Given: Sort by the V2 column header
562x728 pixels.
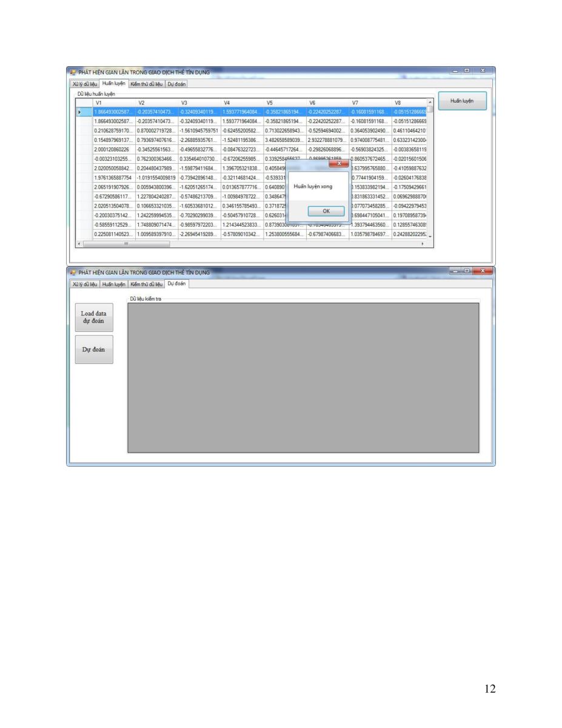Looking at the screenshot, I should 156,103.
